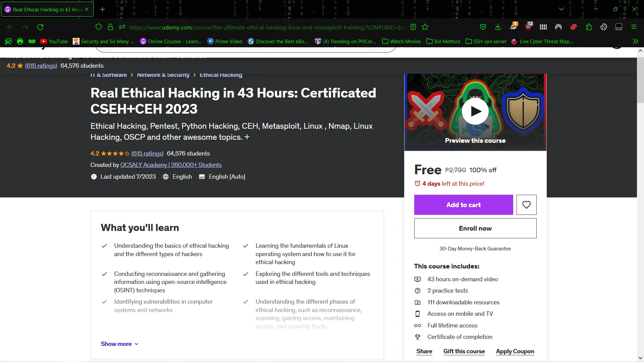This screenshot has width=644, height=362.
Task: Open a new browser tab
Action: click(102, 9)
